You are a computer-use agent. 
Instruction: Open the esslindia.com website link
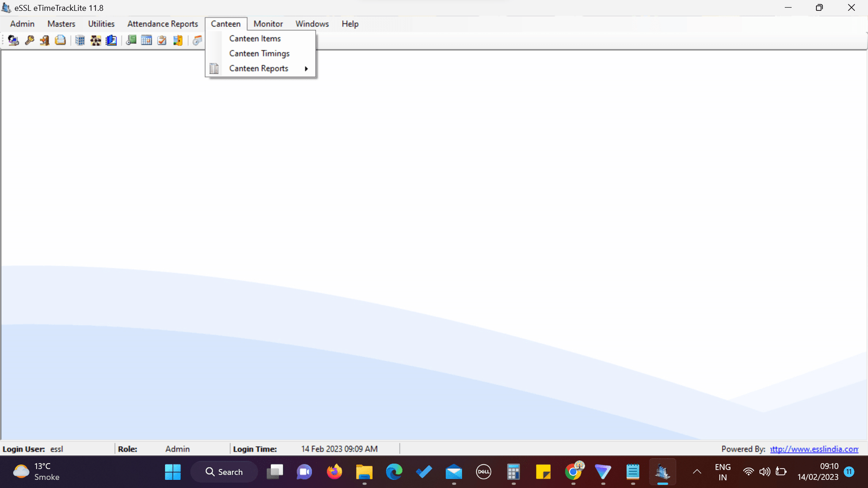(x=814, y=449)
